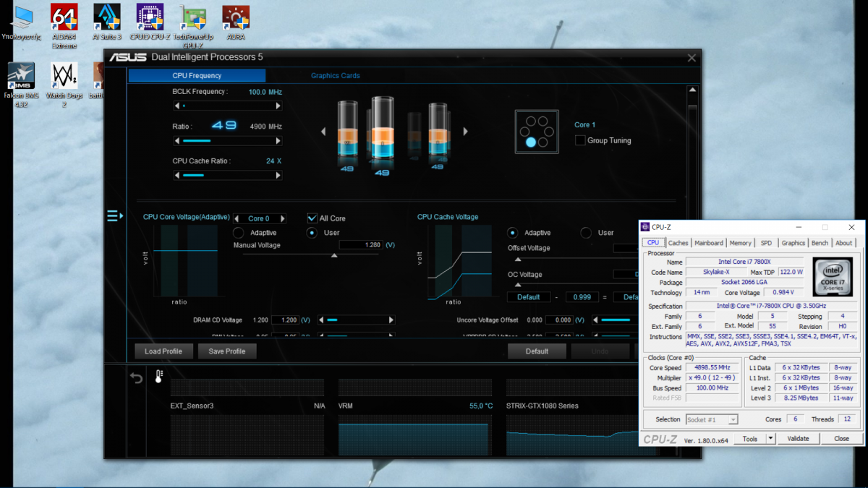Switch to previous core using Core 0 left arrow
This screenshot has width=868, height=488.
(237, 218)
